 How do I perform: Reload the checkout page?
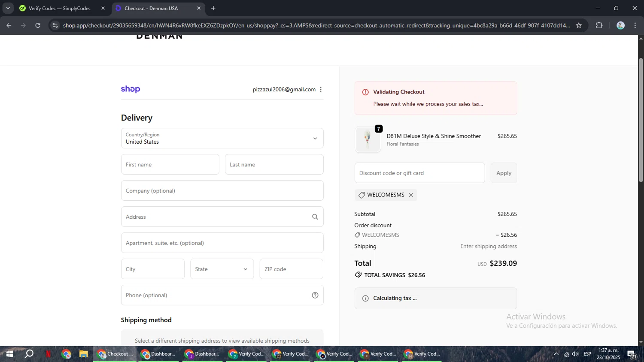point(38,25)
